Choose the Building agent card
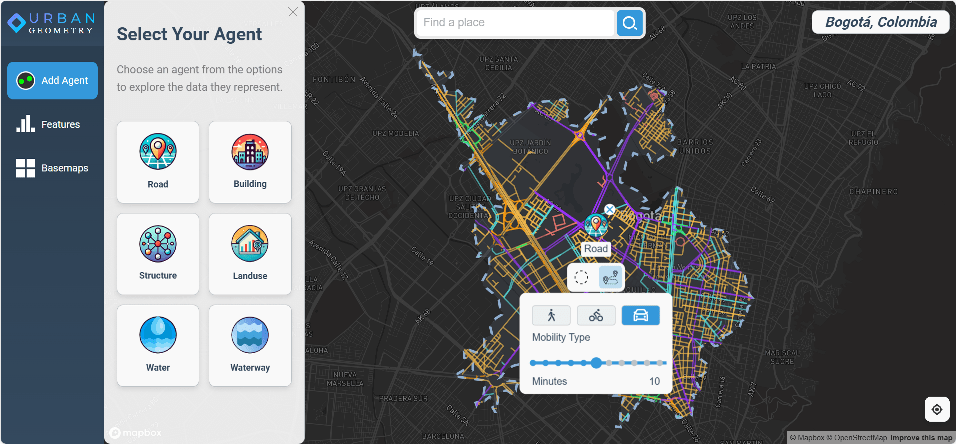The height and width of the screenshot is (444, 956). 250,162
